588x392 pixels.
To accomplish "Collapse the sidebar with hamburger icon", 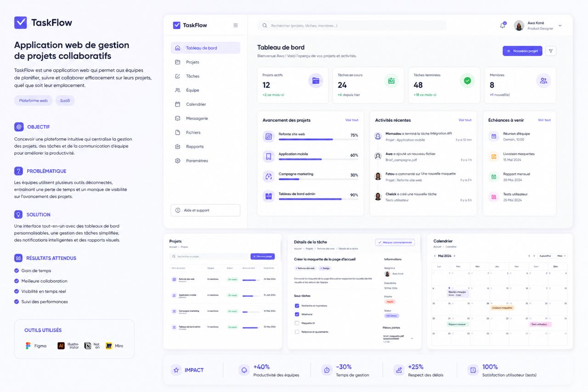I will (x=236, y=25).
